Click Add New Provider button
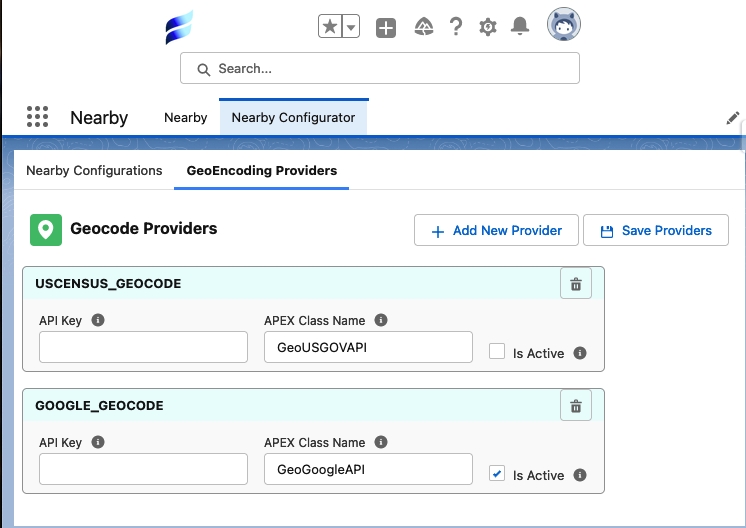Screen dimensions: 746x528 496,230
